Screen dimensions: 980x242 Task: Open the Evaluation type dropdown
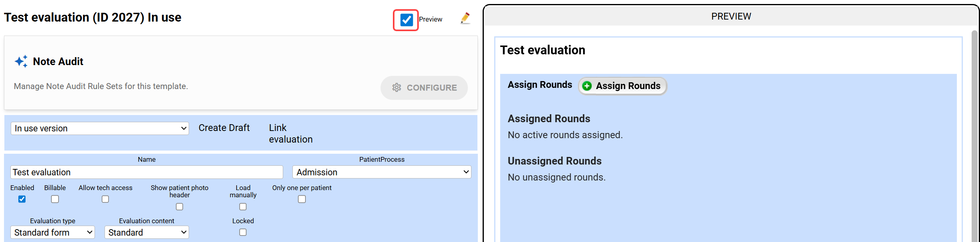53,232
